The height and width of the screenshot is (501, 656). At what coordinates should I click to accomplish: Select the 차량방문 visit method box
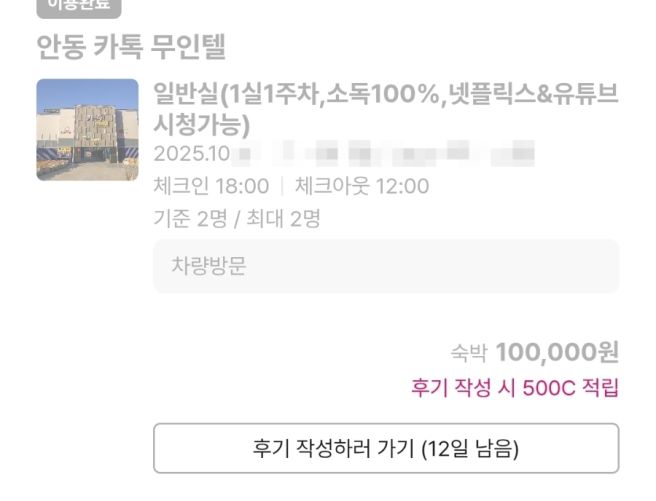coord(386,266)
